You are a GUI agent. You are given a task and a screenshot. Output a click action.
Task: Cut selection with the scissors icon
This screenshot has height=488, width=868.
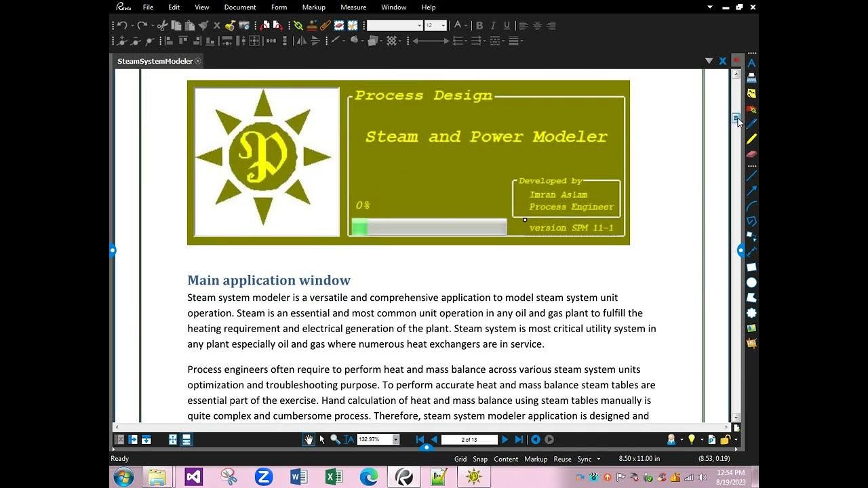[162, 26]
